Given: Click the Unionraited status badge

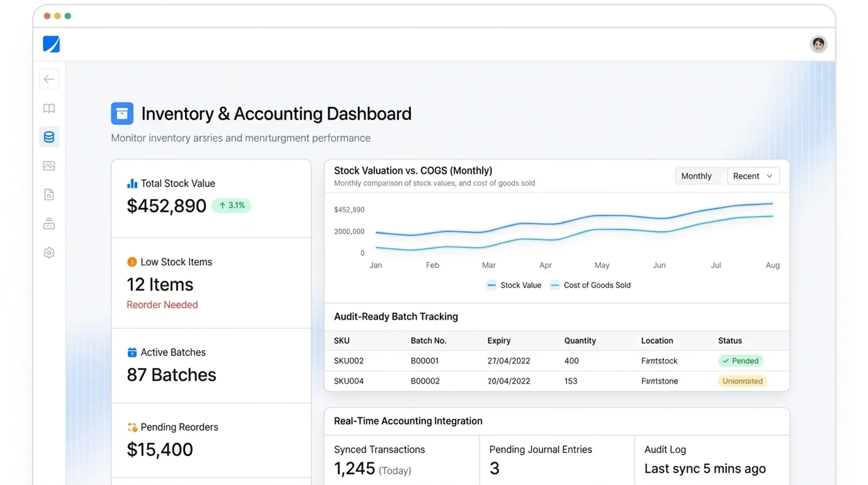Looking at the screenshot, I should coord(743,381).
